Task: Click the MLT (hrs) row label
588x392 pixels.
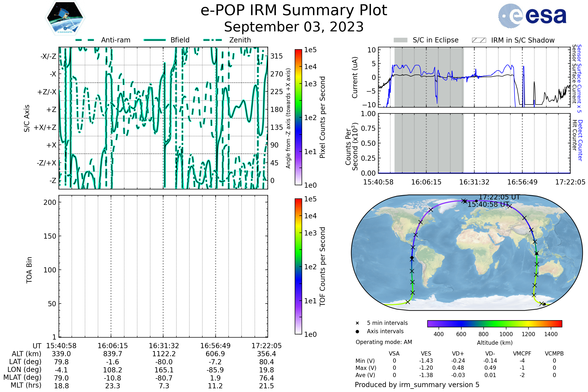Action: click(x=26, y=385)
